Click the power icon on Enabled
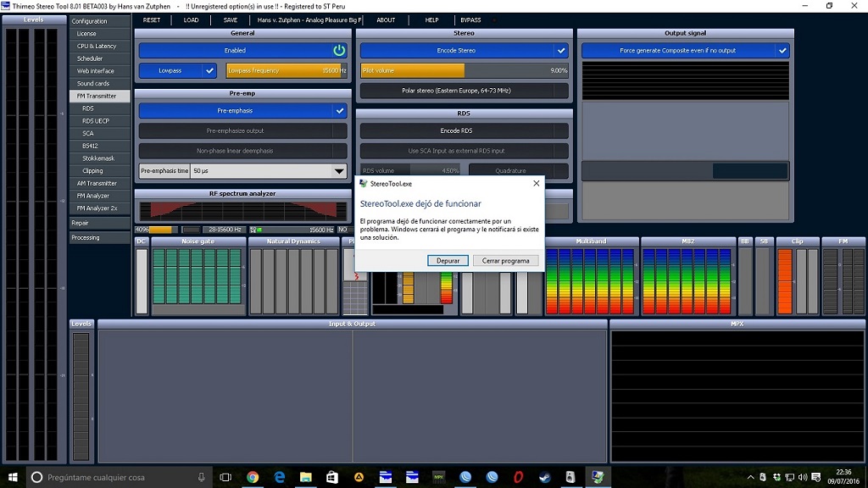 point(339,50)
